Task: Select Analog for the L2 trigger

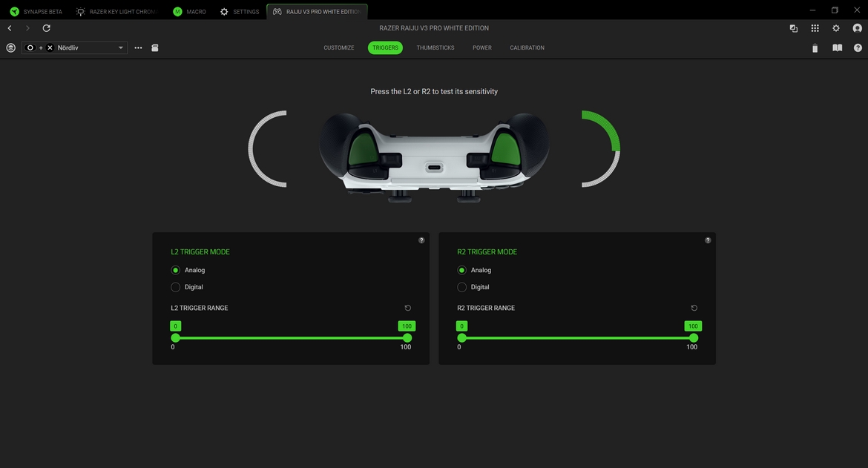Action: (x=176, y=270)
